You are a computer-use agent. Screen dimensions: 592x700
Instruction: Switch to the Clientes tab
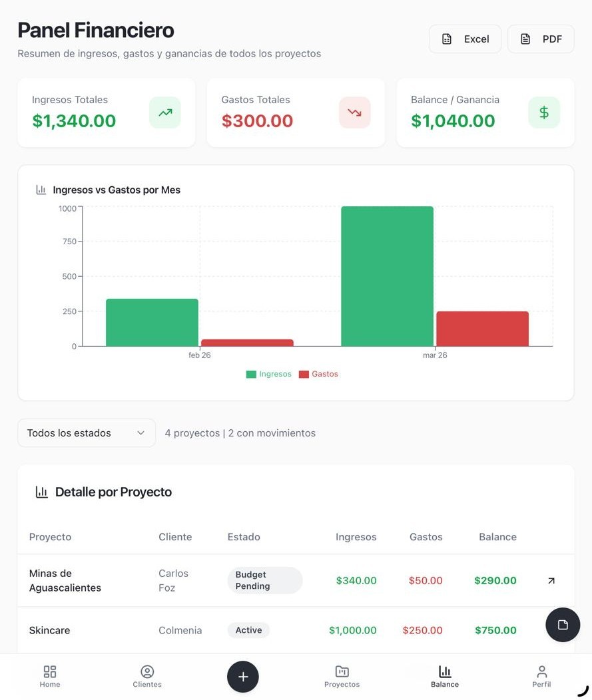pyautogui.click(x=147, y=677)
